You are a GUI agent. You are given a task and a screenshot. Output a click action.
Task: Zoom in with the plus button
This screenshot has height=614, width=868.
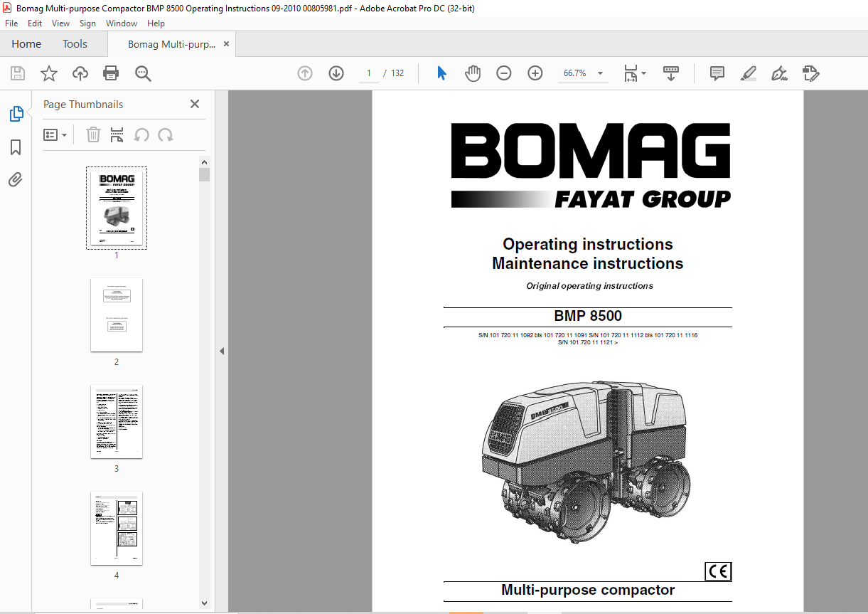click(535, 73)
